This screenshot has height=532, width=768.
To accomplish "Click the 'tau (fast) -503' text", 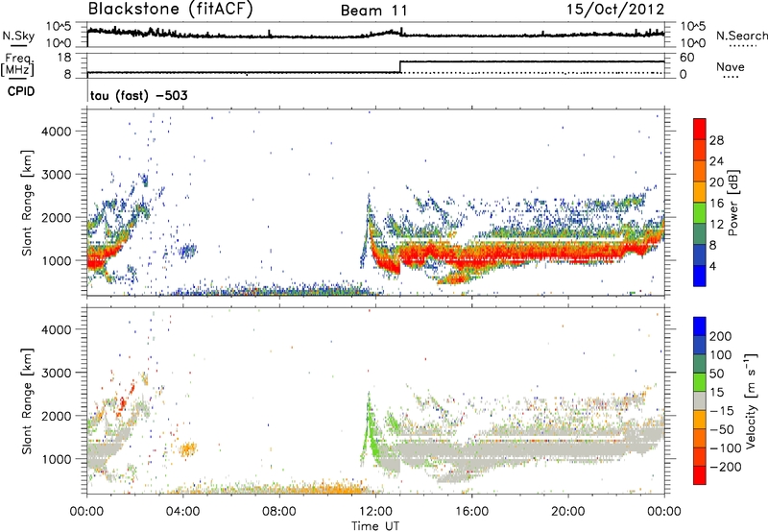I will pos(138,95).
